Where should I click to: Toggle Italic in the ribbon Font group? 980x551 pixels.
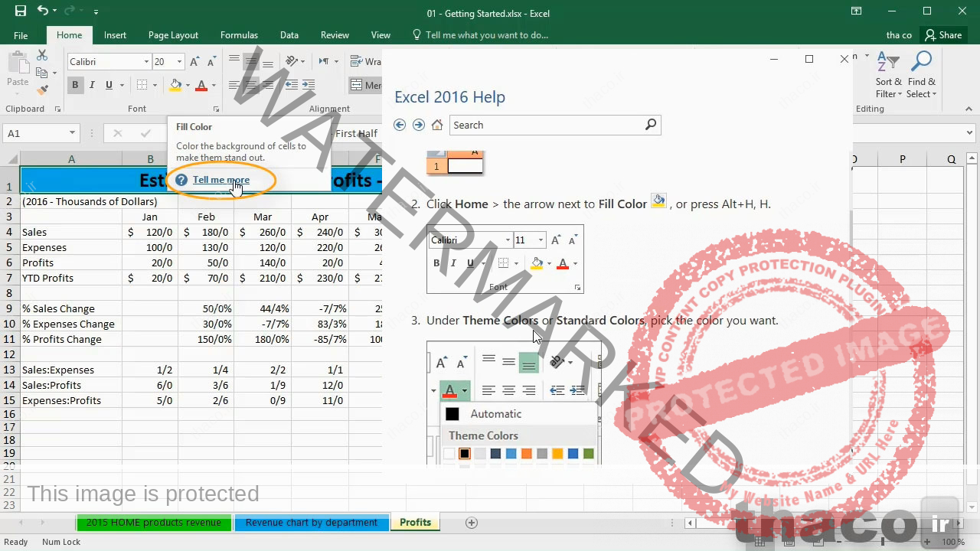92,85
